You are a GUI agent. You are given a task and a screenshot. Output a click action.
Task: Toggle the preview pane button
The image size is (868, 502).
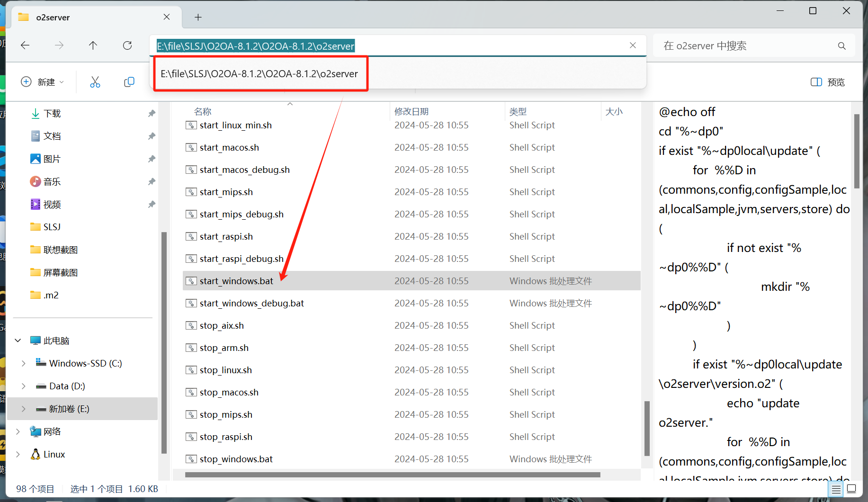click(x=827, y=82)
